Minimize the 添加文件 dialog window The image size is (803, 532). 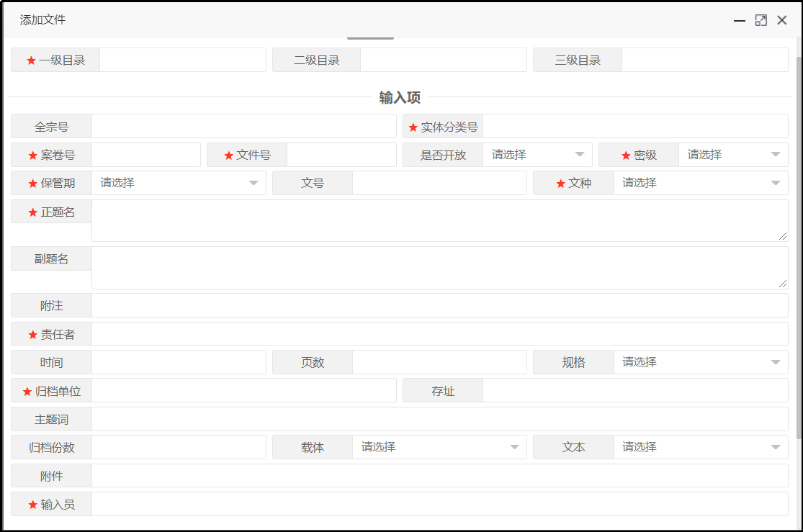tap(739, 21)
